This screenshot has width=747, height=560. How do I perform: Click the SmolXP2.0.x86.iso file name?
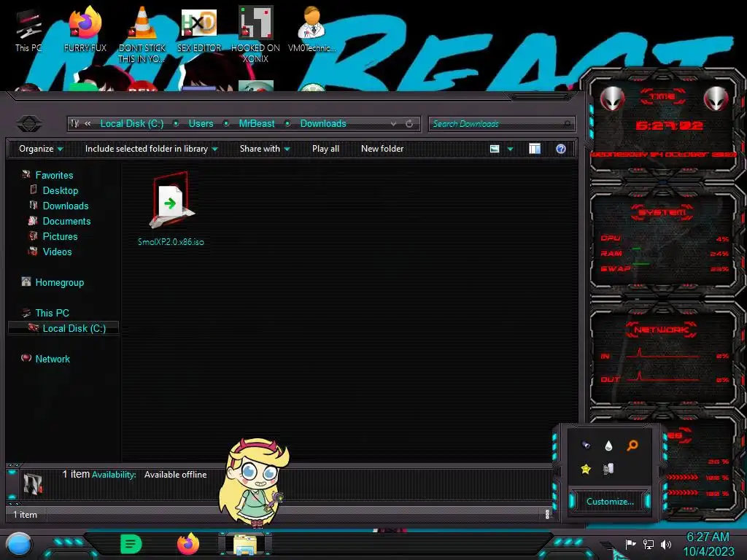pyautogui.click(x=171, y=242)
